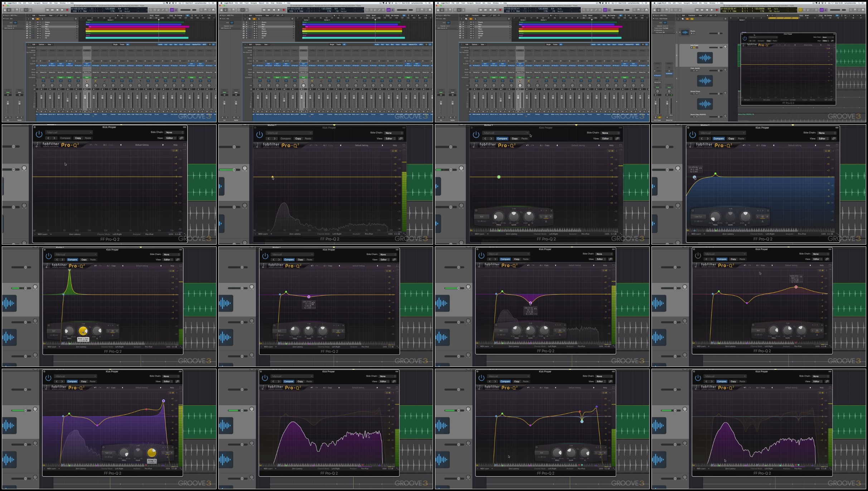The width and height of the screenshot is (868, 491).
Task: Click FINAL SNARE waveform icon in drum-icons frame
Action: tap(705, 81)
